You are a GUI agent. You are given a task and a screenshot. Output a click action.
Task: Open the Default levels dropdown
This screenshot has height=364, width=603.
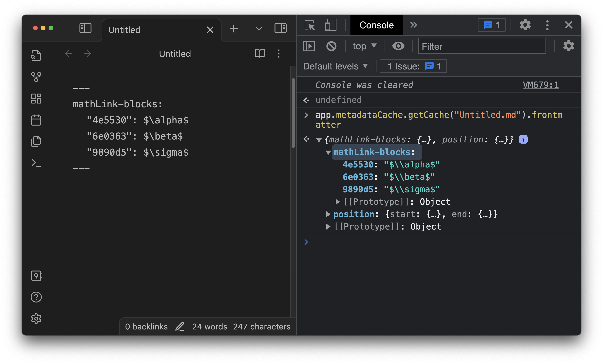pos(335,66)
